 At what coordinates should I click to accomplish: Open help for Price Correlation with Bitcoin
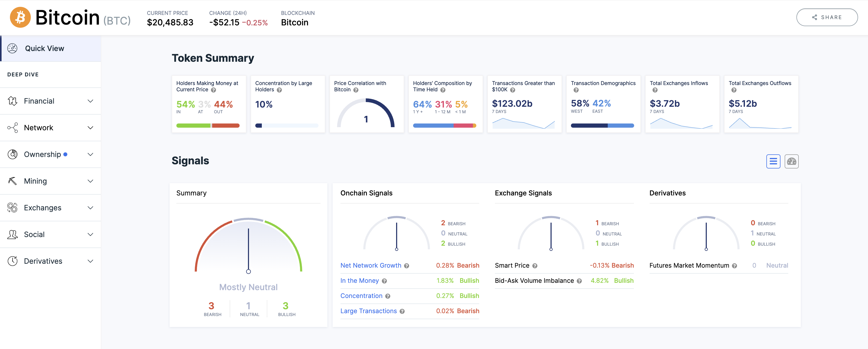pyautogui.click(x=356, y=90)
